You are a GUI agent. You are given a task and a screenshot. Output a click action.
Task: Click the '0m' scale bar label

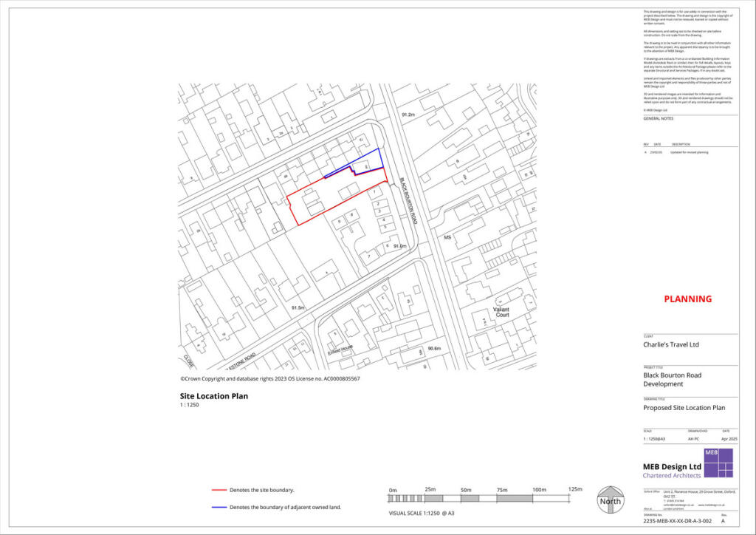tap(393, 490)
